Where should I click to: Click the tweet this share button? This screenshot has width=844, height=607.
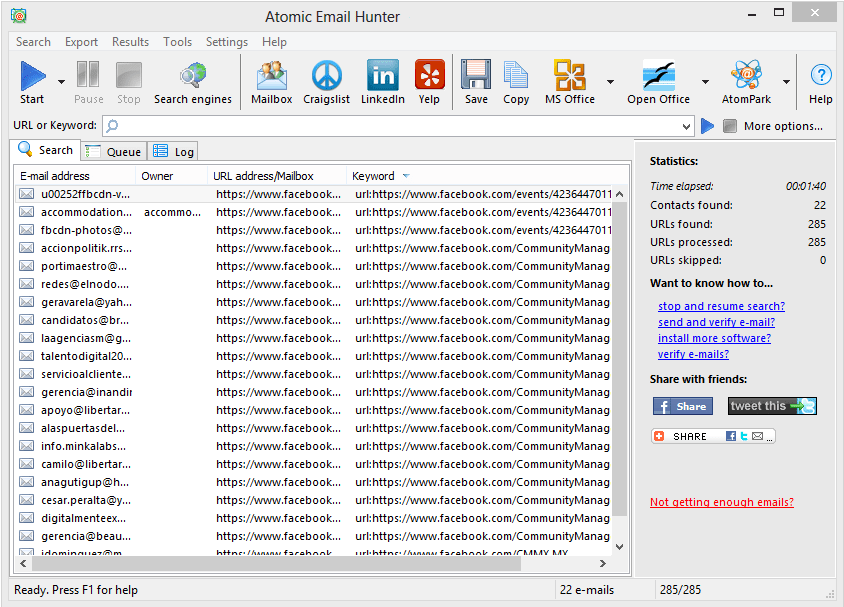point(772,405)
